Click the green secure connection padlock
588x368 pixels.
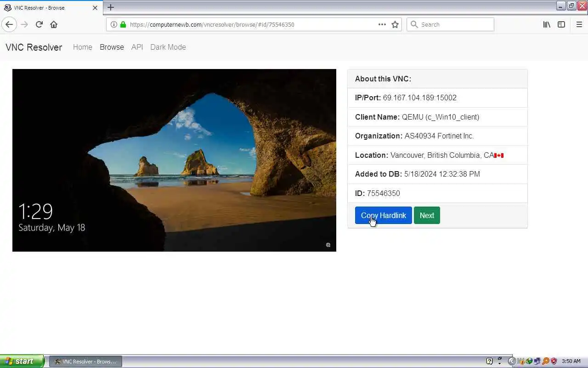(123, 24)
